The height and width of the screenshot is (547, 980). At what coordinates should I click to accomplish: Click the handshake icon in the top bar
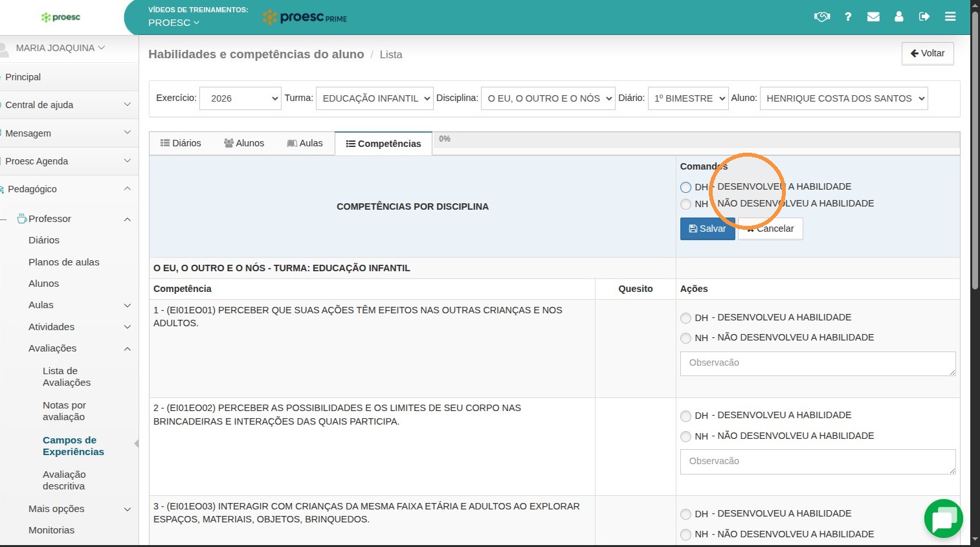click(x=822, y=17)
